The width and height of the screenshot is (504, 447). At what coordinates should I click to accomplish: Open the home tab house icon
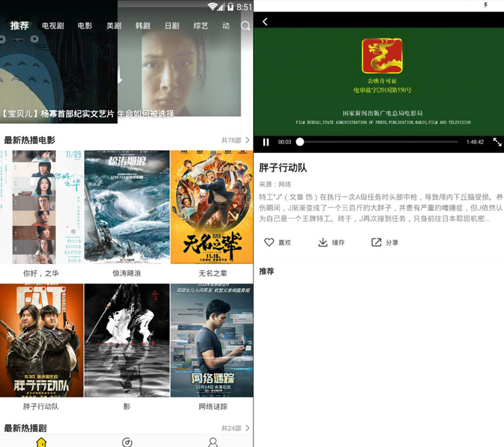click(x=42, y=442)
